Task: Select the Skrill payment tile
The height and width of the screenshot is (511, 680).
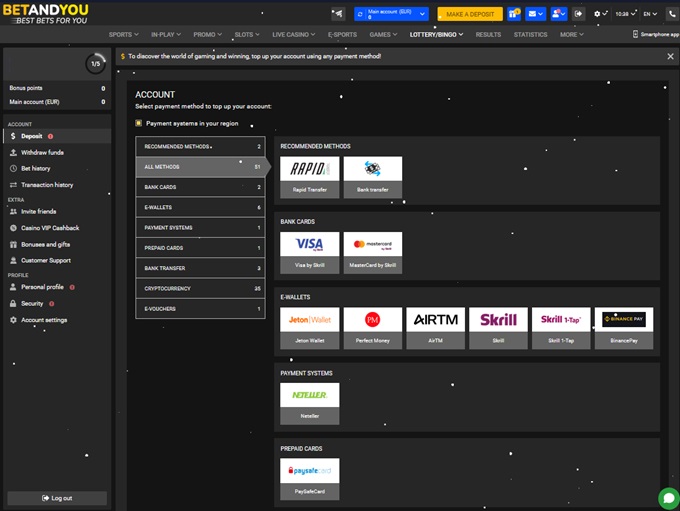Action: tap(497, 327)
